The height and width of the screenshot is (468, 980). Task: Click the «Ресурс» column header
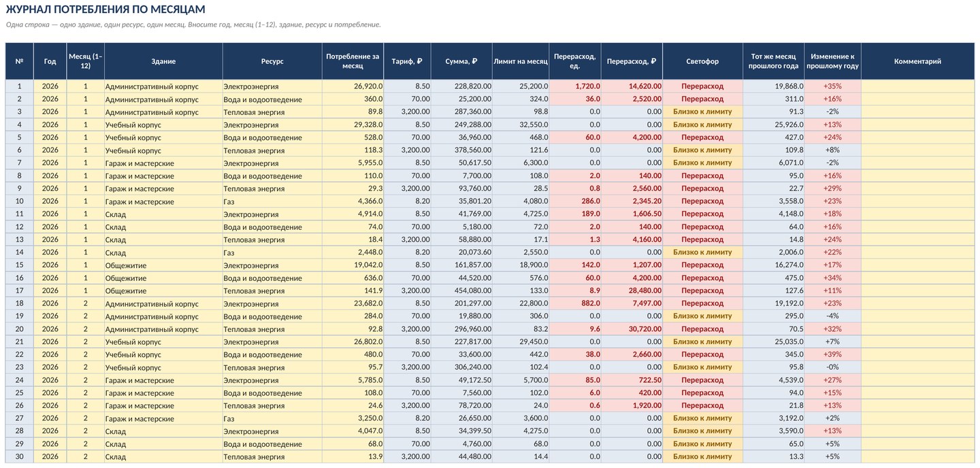coord(272,61)
